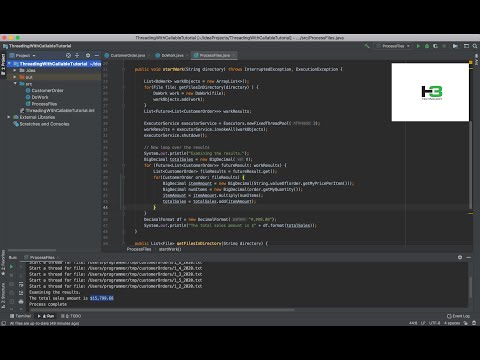Click the 'Examining the results.' console line
Image resolution: width=480 pixels, height=360 pixels.
(54, 292)
